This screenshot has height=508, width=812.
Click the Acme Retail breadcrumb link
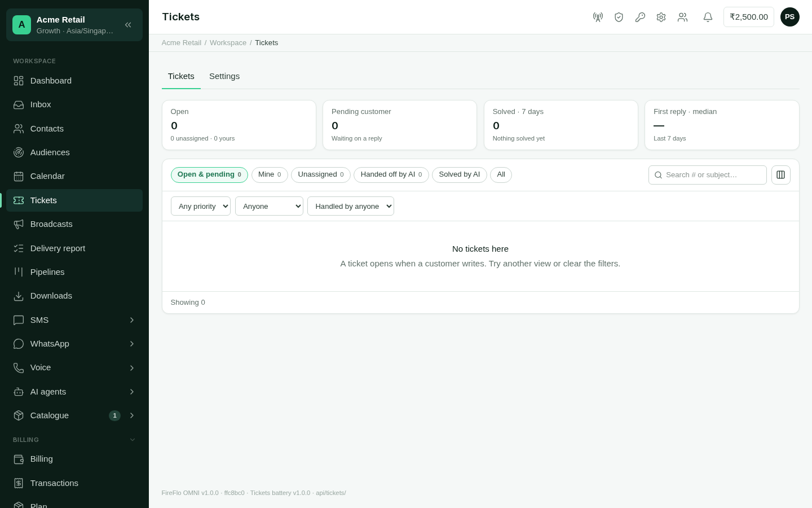182,43
